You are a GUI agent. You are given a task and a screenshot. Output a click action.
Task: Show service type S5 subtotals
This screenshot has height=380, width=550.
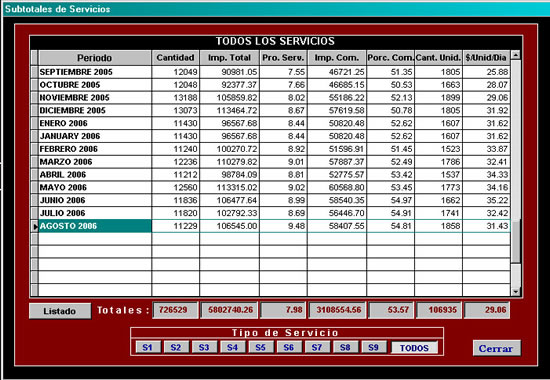[261, 347]
